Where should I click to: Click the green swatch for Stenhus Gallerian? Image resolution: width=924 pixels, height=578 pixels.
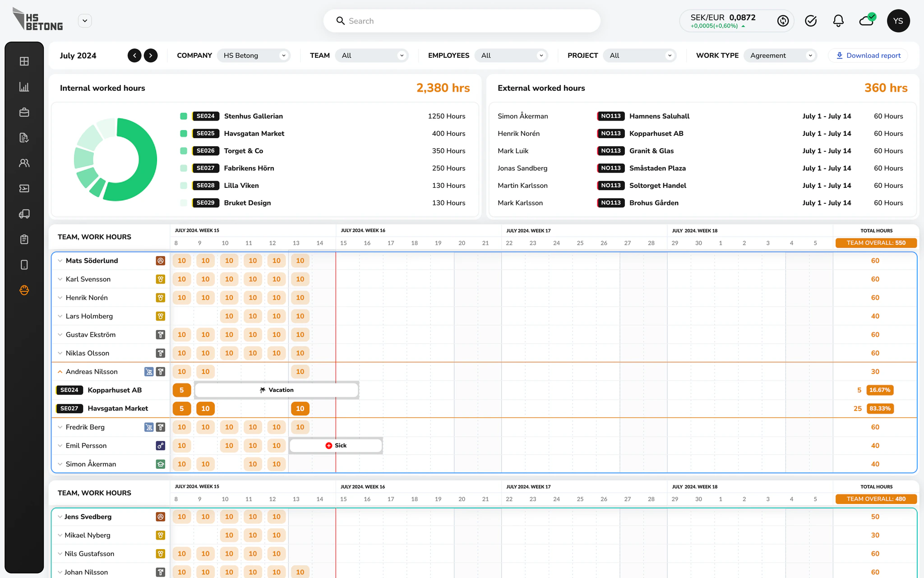coord(184,116)
